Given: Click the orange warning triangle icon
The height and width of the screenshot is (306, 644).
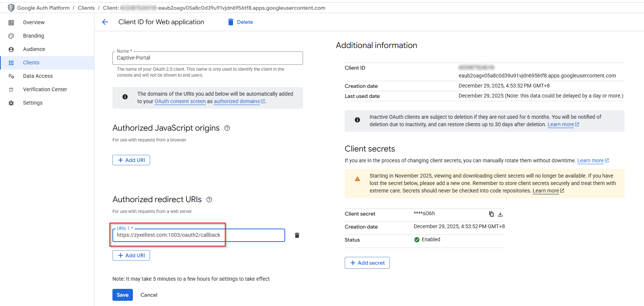Looking at the screenshot, I should tap(357, 179).
